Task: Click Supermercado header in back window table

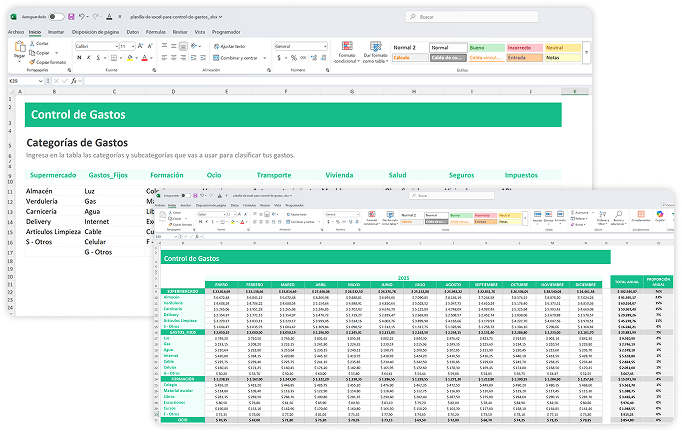Action: (53, 175)
